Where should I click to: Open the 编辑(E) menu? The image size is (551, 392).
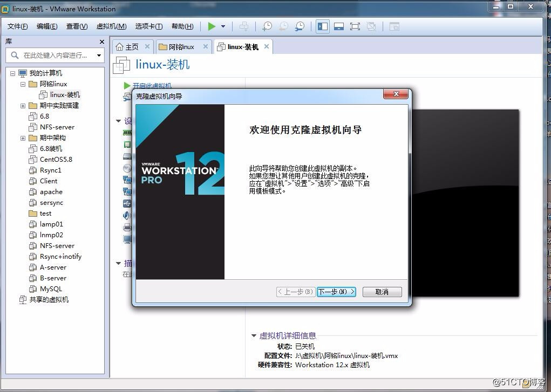(x=47, y=26)
